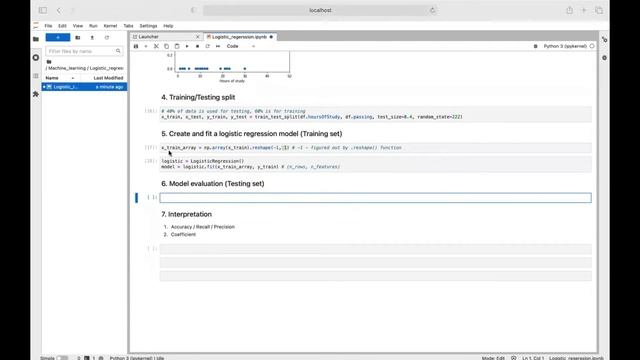Open the Help menu
This screenshot has width=640, height=360.
[168, 26]
